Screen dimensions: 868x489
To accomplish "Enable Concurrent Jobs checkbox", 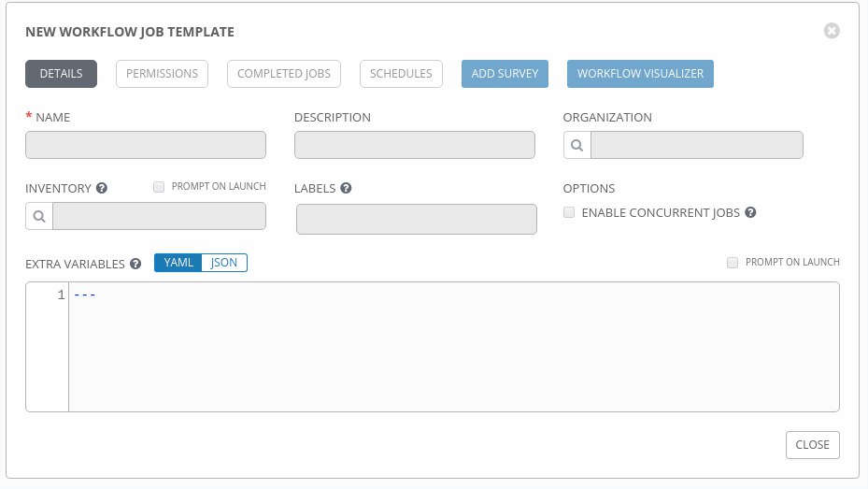I will (x=569, y=212).
